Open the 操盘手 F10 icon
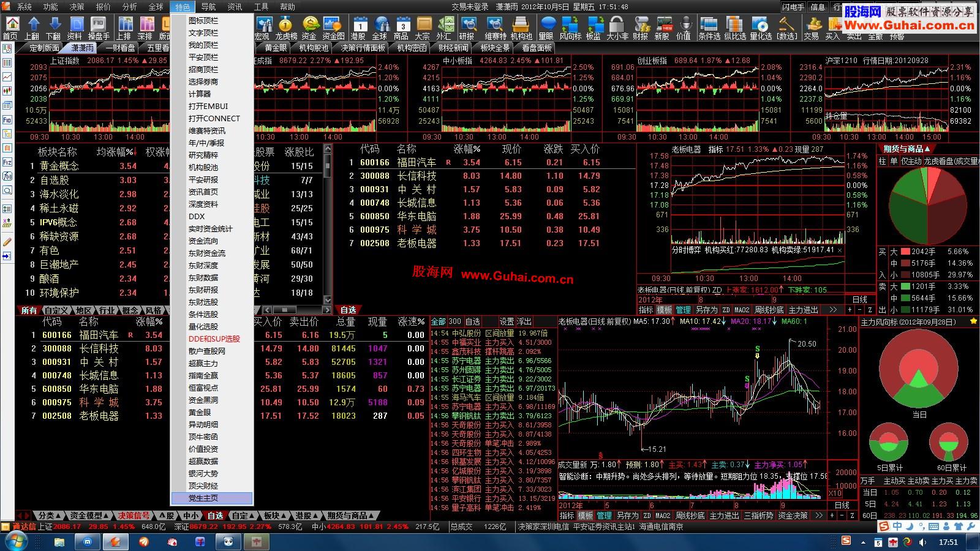Image resolution: width=980 pixels, height=551 pixels. pyautogui.click(x=98, y=29)
